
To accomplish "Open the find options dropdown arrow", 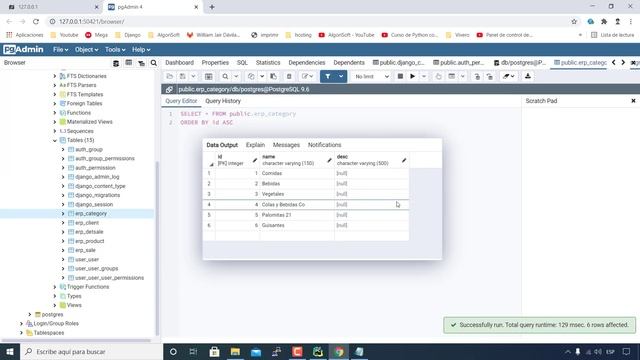I will coord(236,76).
